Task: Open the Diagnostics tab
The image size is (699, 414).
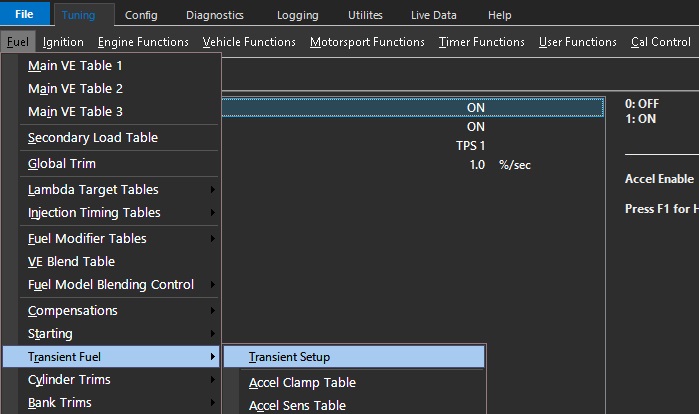Action: tap(214, 15)
